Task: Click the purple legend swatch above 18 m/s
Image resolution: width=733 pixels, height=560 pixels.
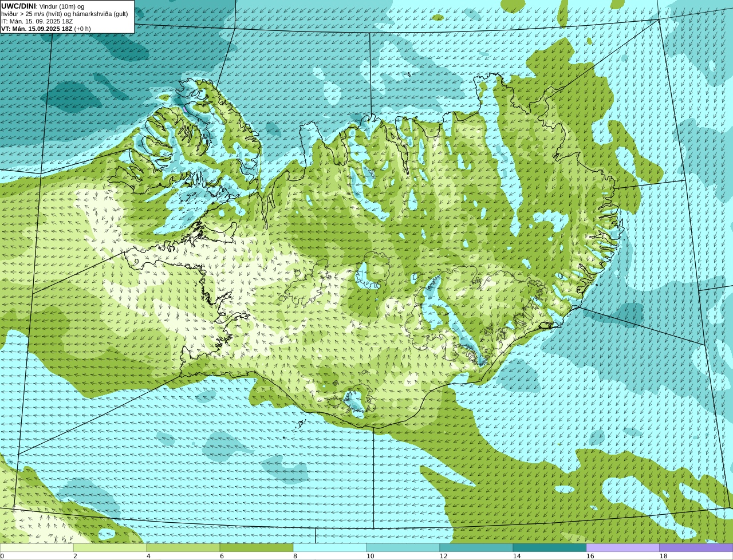Action: point(696,547)
